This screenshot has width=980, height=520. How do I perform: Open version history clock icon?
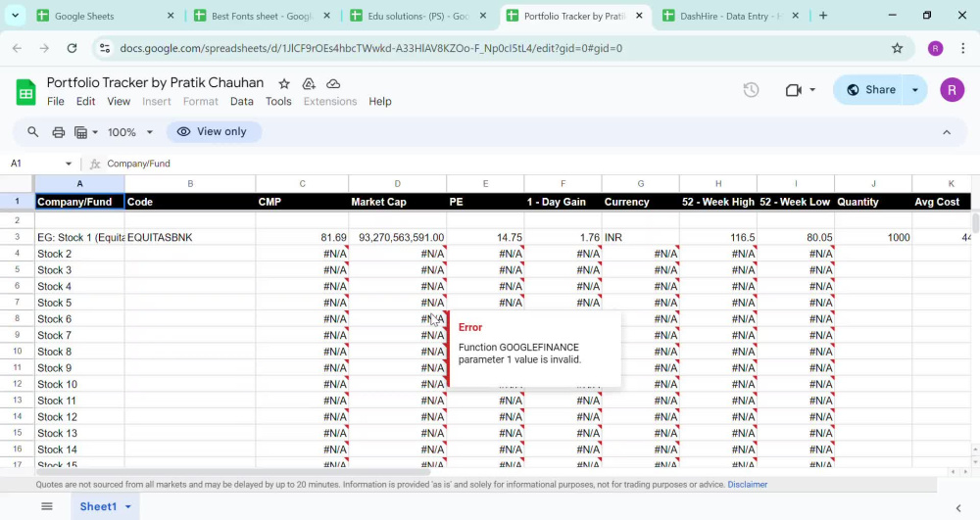click(751, 90)
